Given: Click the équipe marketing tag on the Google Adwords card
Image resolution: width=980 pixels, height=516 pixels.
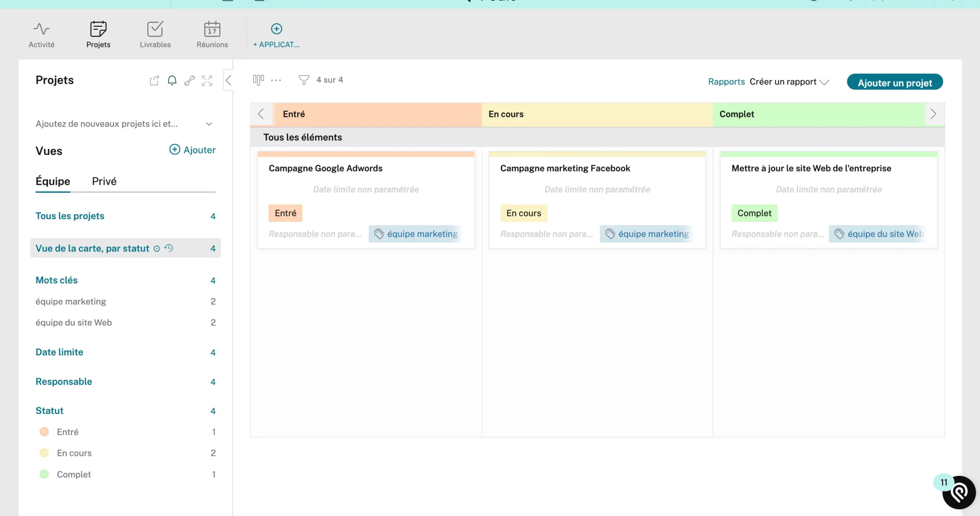Looking at the screenshot, I should tap(416, 234).
